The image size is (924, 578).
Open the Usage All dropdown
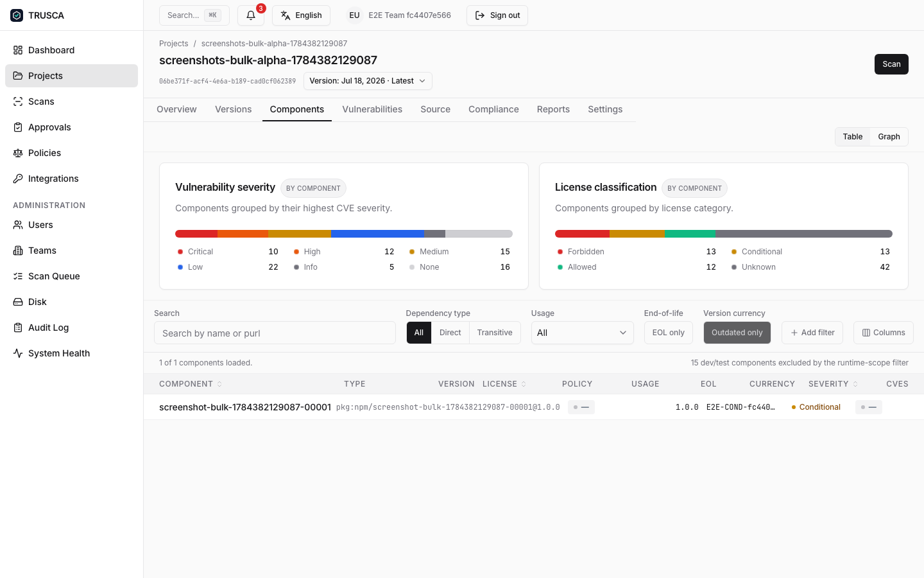pyautogui.click(x=582, y=333)
